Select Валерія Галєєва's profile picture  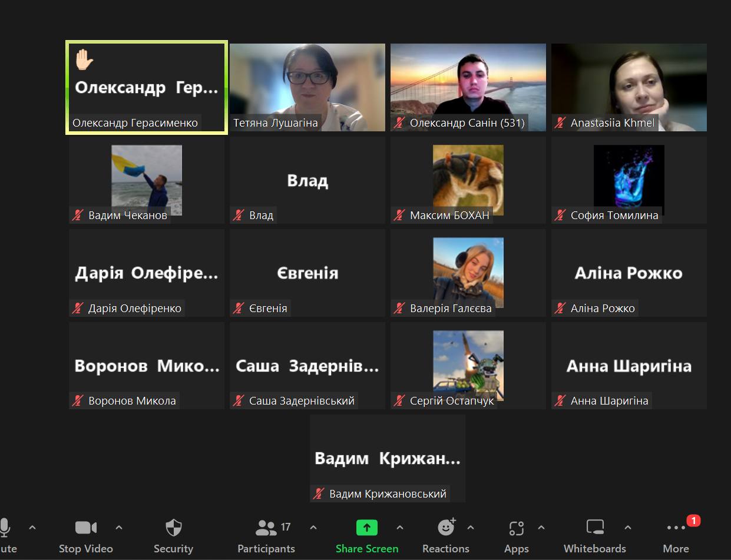pos(468,272)
